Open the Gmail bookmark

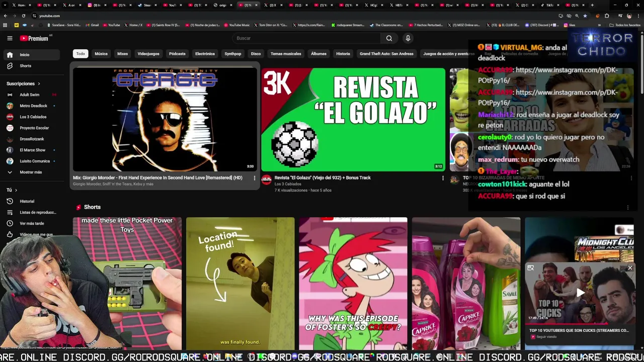pos(92,25)
